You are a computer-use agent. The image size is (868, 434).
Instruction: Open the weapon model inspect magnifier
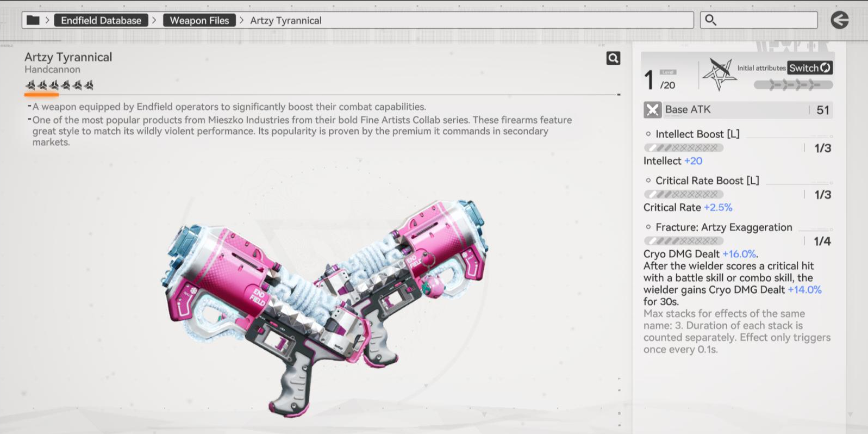613,58
